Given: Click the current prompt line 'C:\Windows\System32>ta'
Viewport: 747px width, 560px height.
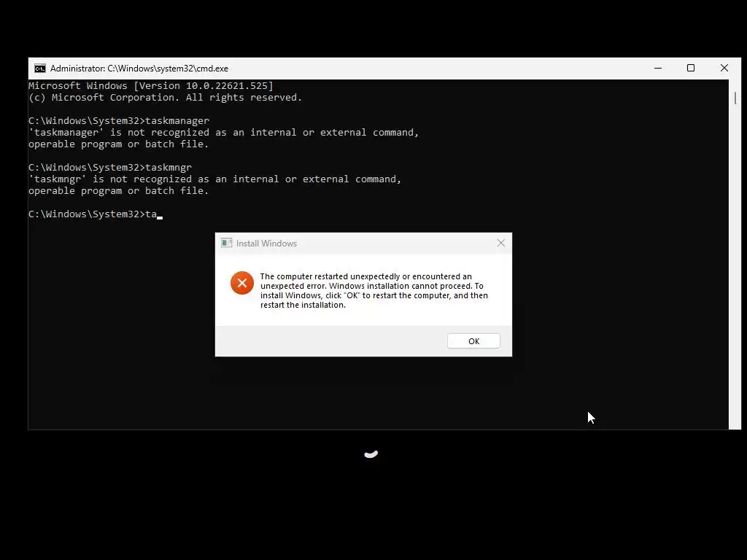Looking at the screenshot, I should point(93,214).
